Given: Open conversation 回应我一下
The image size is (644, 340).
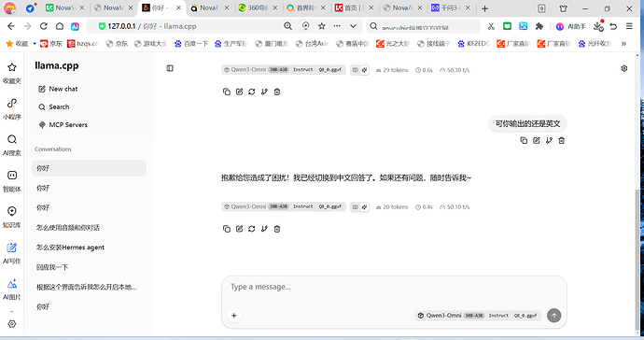Looking at the screenshot, I should pyautogui.click(x=89, y=267).
